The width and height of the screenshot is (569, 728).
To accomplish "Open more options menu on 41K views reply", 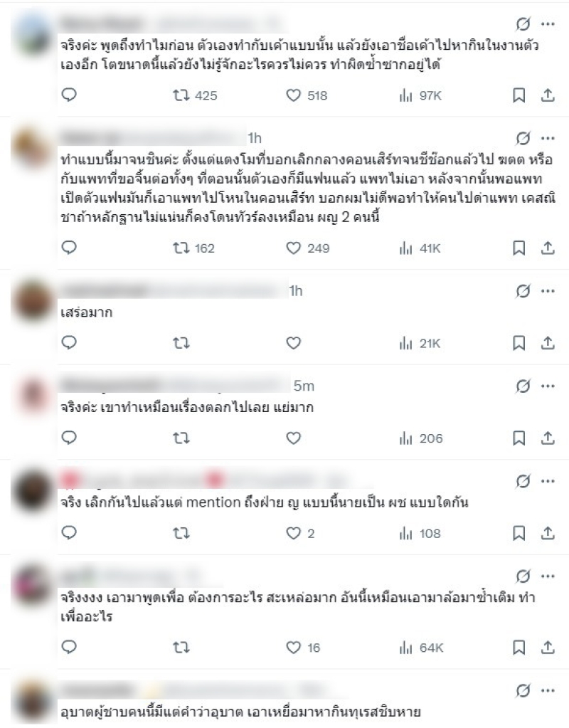I will (x=548, y=138).
